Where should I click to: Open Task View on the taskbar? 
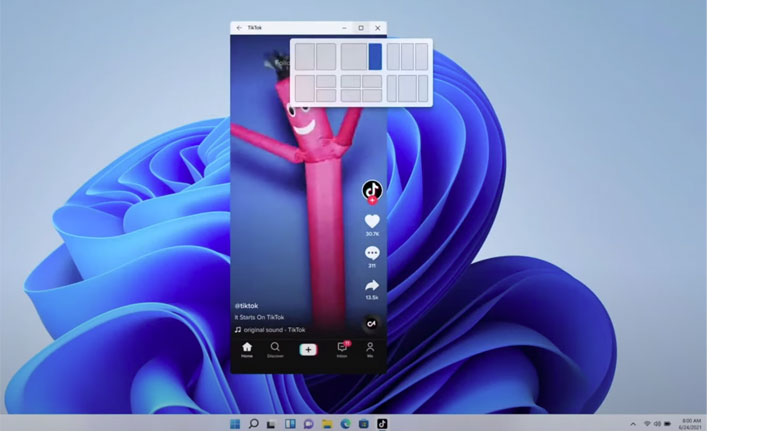271,424
